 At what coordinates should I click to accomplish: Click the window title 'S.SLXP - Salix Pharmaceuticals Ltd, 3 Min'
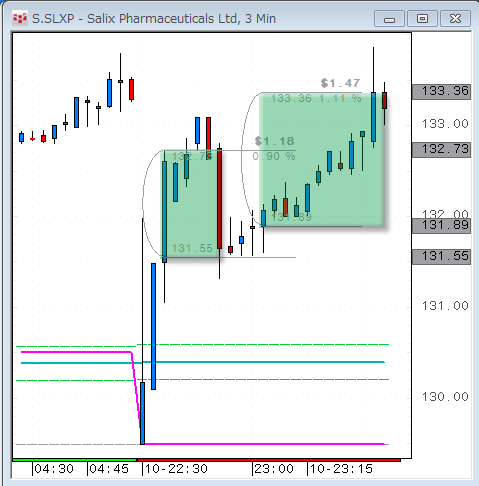pos(154,19)
